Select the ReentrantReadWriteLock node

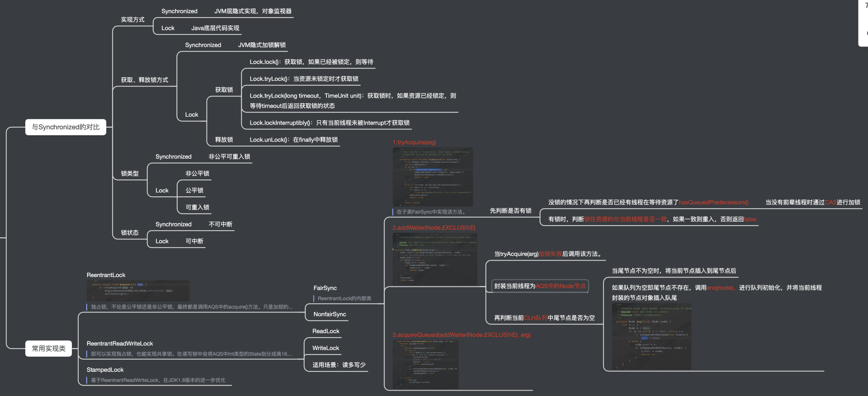[x=120, y=343]
